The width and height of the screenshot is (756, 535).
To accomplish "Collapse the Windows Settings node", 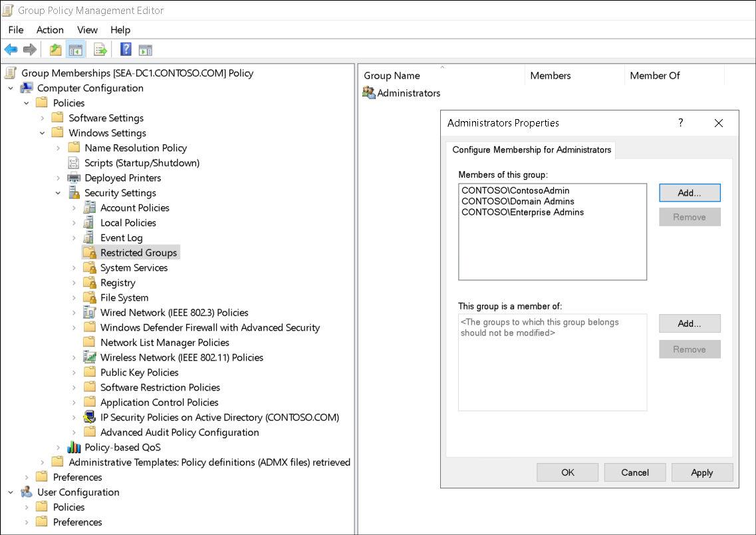I will [42, 133].
